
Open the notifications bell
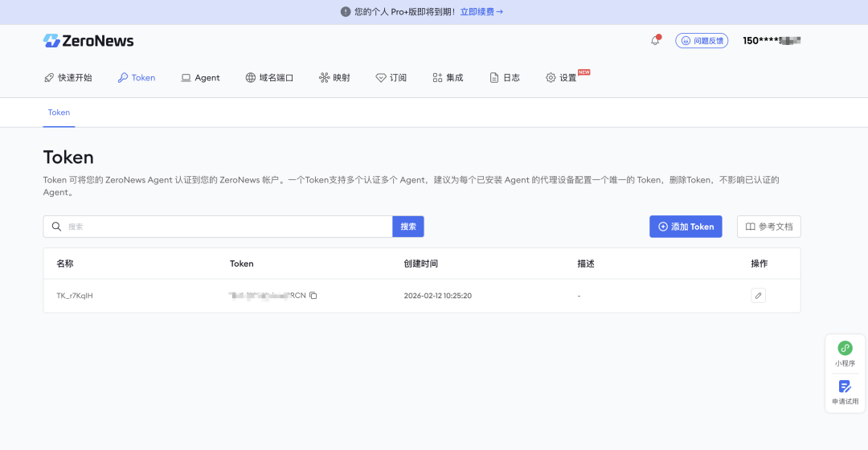point(656,40)
